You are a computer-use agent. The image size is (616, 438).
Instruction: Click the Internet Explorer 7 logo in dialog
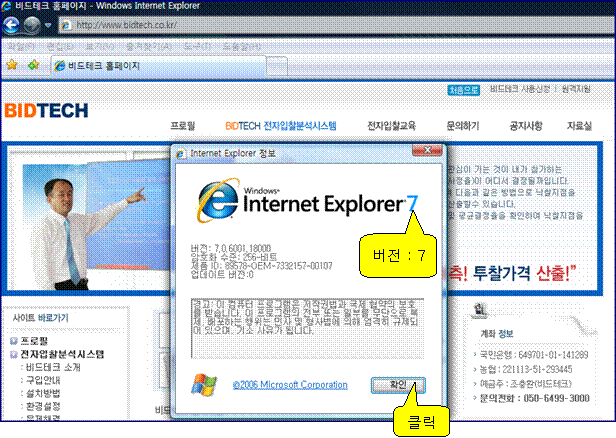pyautogui.click(x=307, y=201)
